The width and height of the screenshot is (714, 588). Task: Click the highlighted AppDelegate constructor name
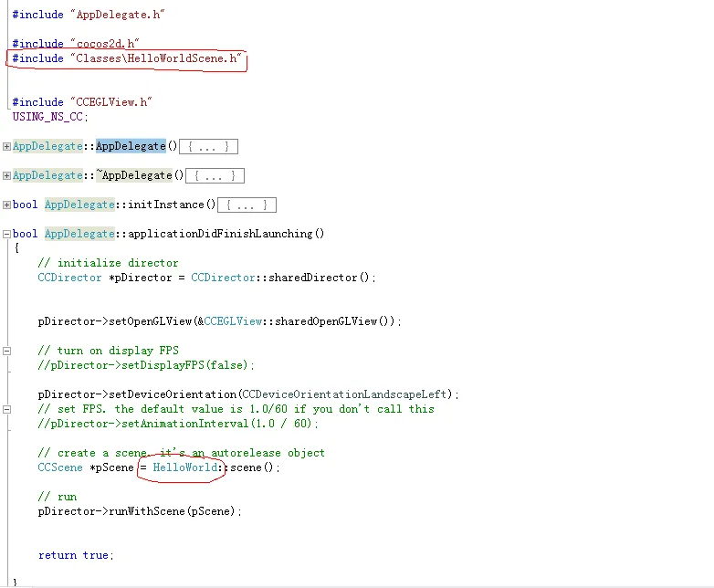pyautogui.click(x=131, y=146)
